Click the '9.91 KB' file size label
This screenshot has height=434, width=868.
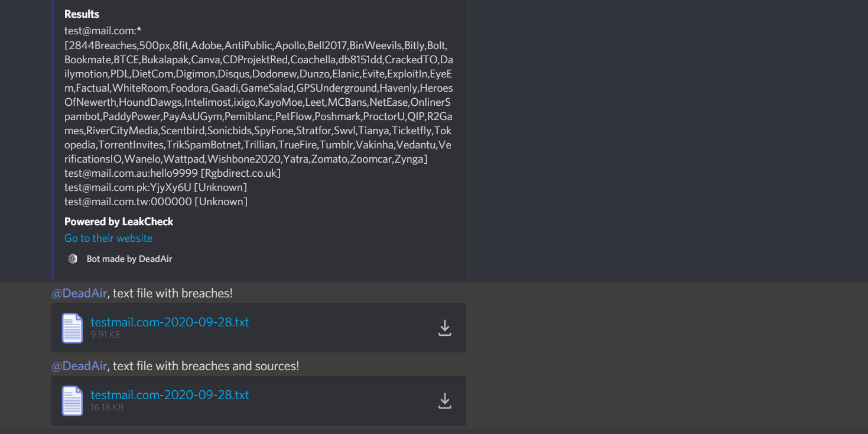105,335
